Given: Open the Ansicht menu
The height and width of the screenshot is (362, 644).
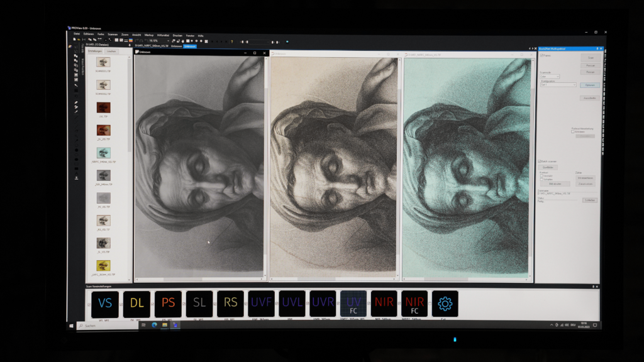Looking at the screenshot, I should pos(136,35).
